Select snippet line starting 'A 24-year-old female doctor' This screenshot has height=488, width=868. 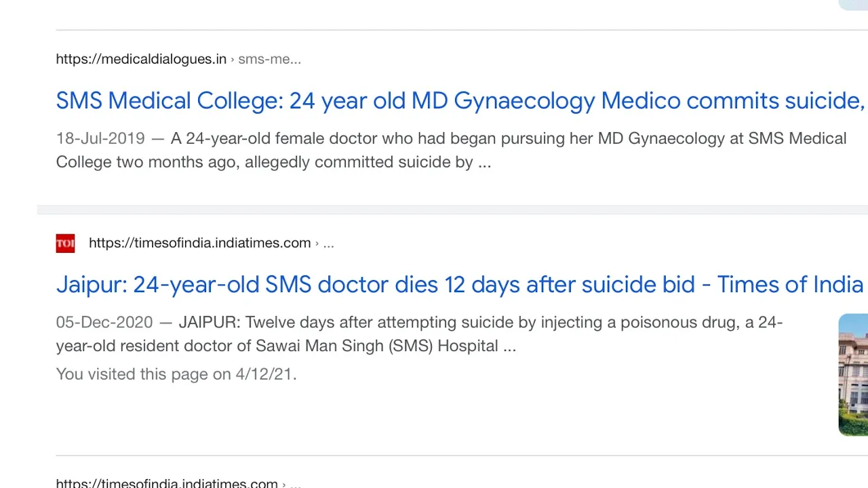click(x=508, y=138)
